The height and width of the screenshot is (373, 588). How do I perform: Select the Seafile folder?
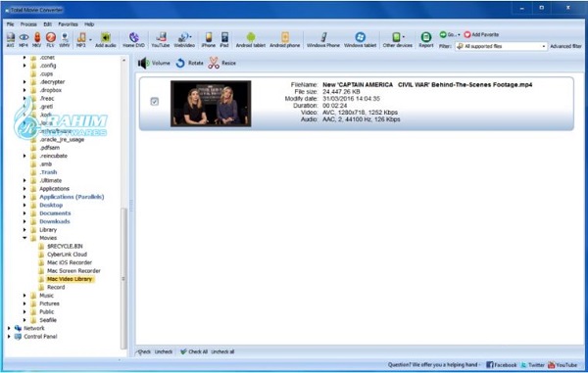(48, 320)
